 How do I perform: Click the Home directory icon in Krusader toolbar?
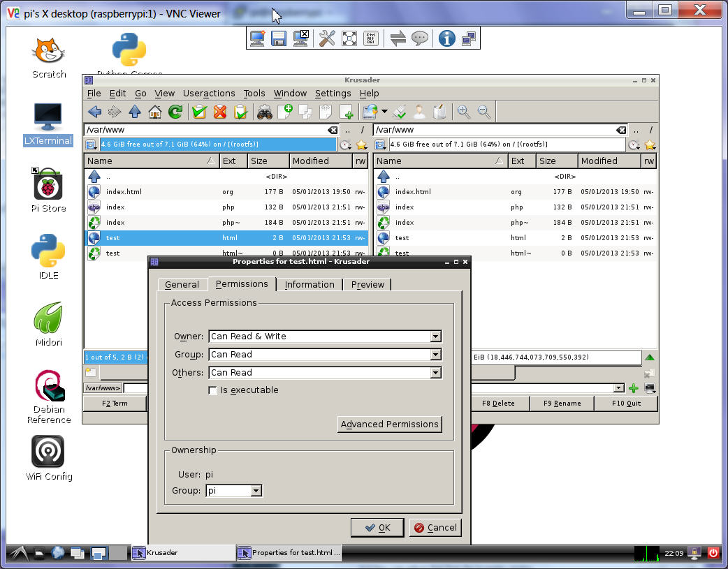point(155,112)
